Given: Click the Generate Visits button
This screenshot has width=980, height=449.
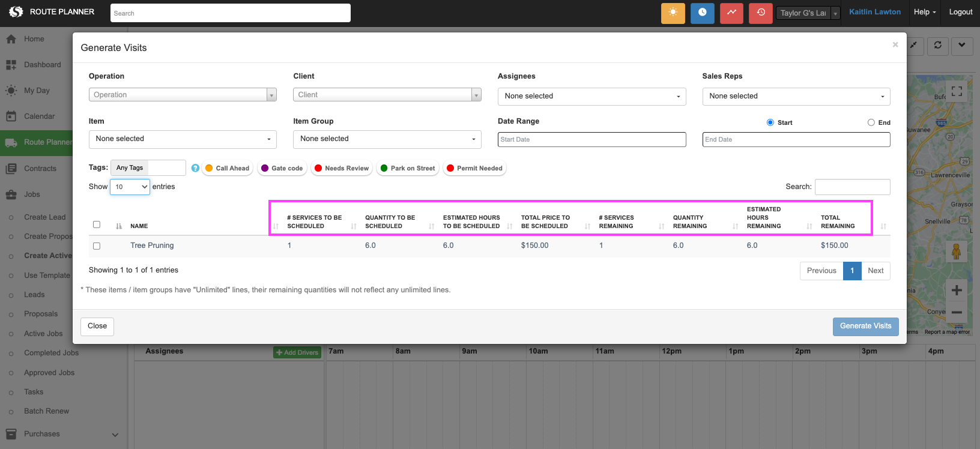Looking at the screenshot, I should (x=865, y=326).
